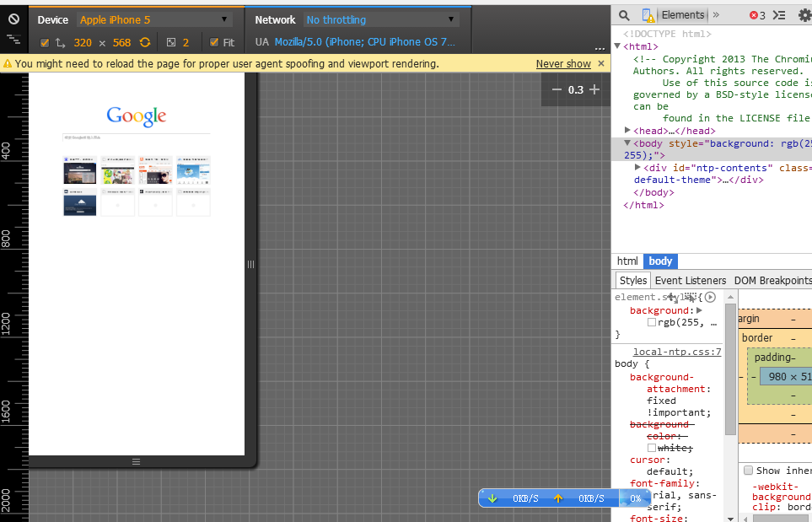
Task: Expand the ntp-contents div node
Action: coord(637,167)
